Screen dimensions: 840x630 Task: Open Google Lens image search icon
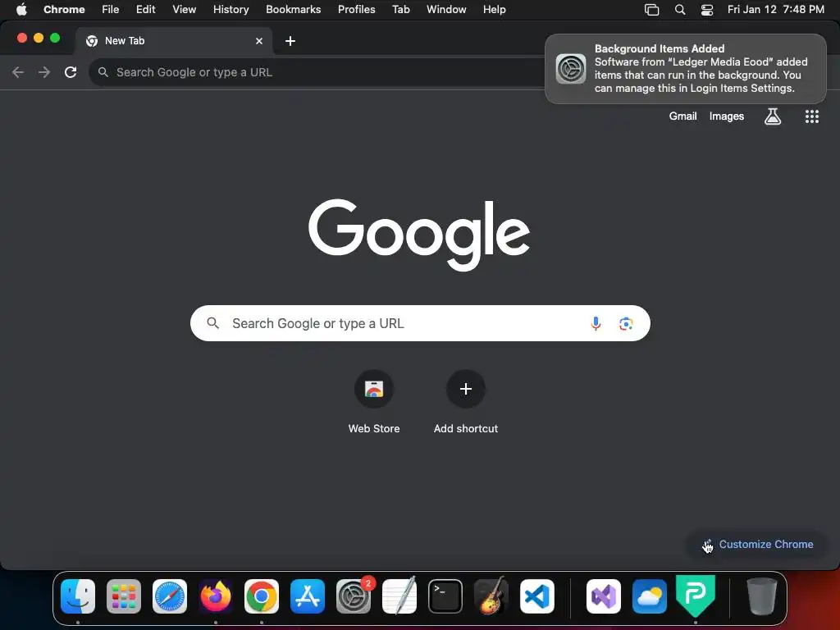626,323
